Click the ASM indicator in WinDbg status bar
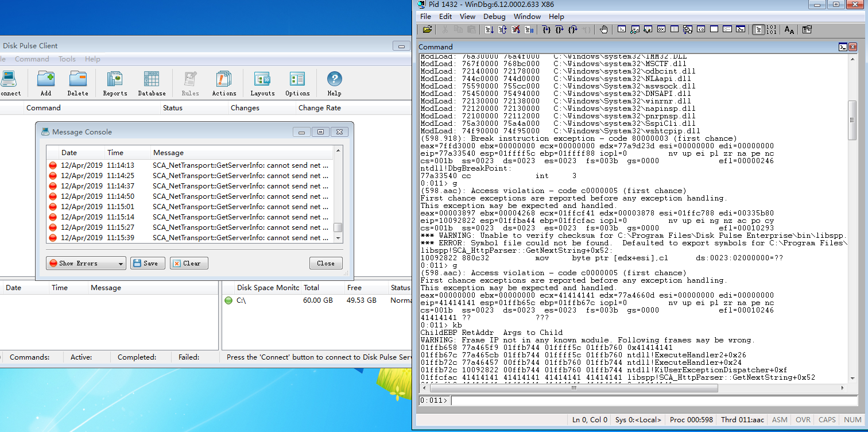Image resolution: width=868 pixels, height=432 pixels. pyautogui.click(x=780, y=420)
